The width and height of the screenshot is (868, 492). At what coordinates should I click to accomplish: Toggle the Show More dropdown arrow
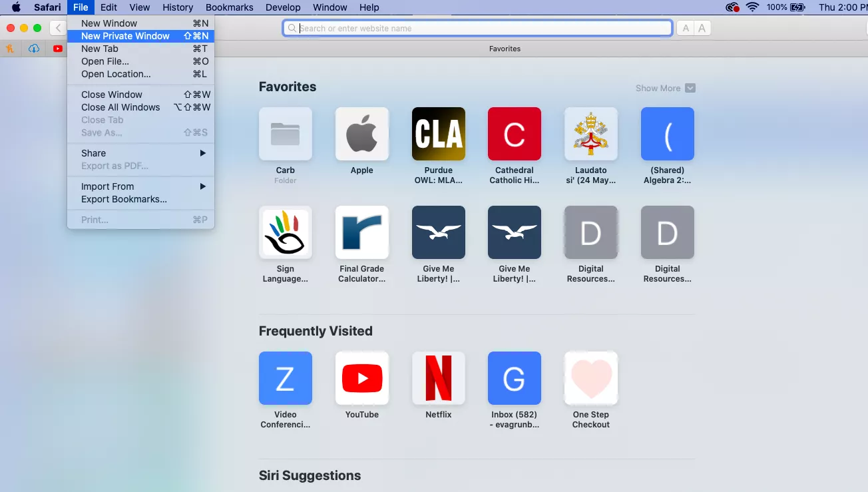tap(690, 88)
